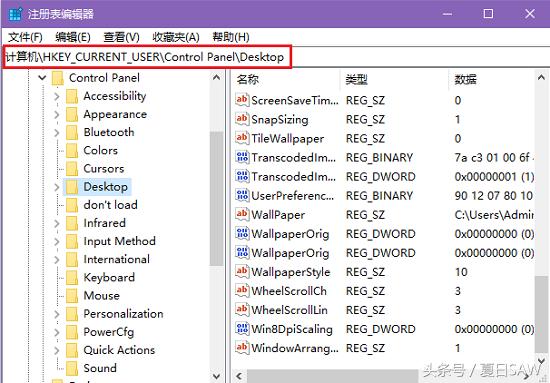The width and height of the screenshot is (550, 383).
Task: Click the WindowArrang... string value icon
Action: click(x=242, y=348)
